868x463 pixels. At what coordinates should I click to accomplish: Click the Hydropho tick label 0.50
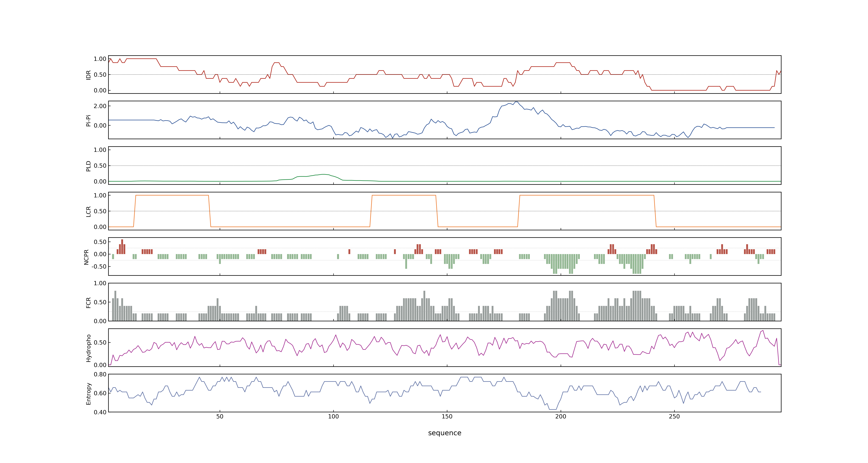point(100,343)
